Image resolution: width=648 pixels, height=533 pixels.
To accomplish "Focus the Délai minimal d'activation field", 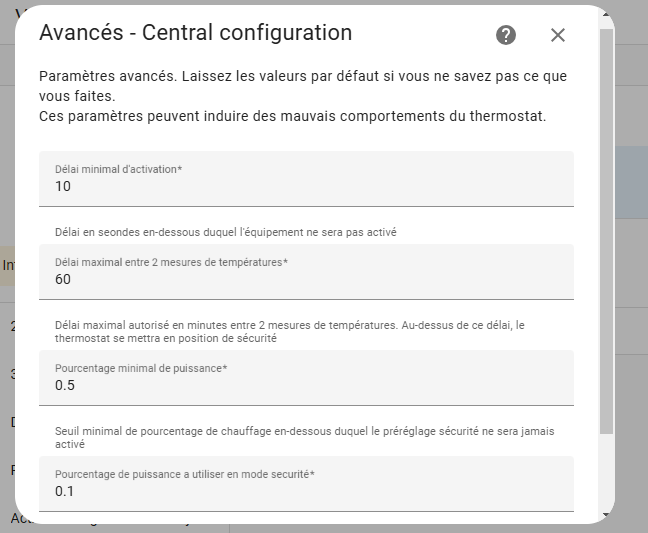I will [x=306, y=179].
